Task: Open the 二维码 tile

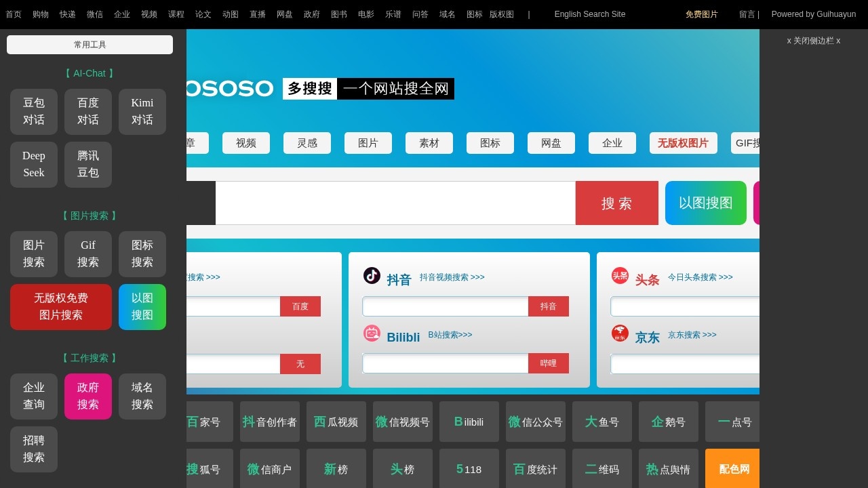Action: pos(602,468)
